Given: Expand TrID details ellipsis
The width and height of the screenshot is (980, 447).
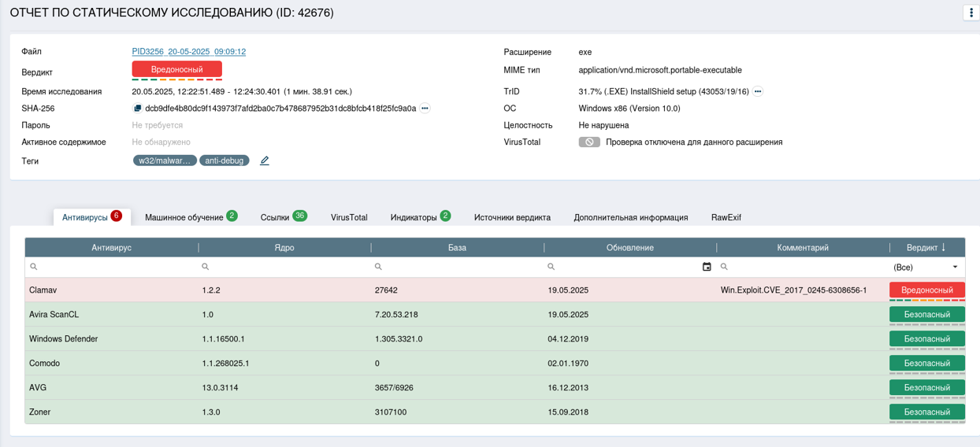Looking at the screenshot, I should pos(758,92).
